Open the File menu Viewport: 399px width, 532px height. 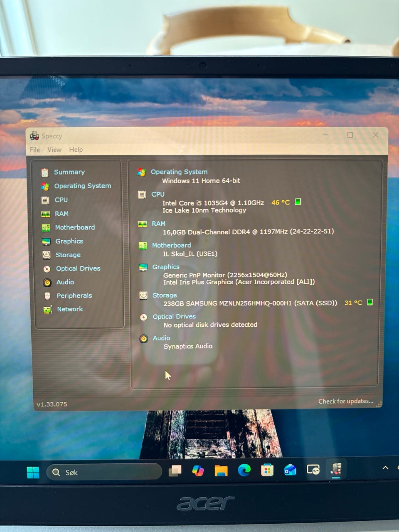point(35,150)
